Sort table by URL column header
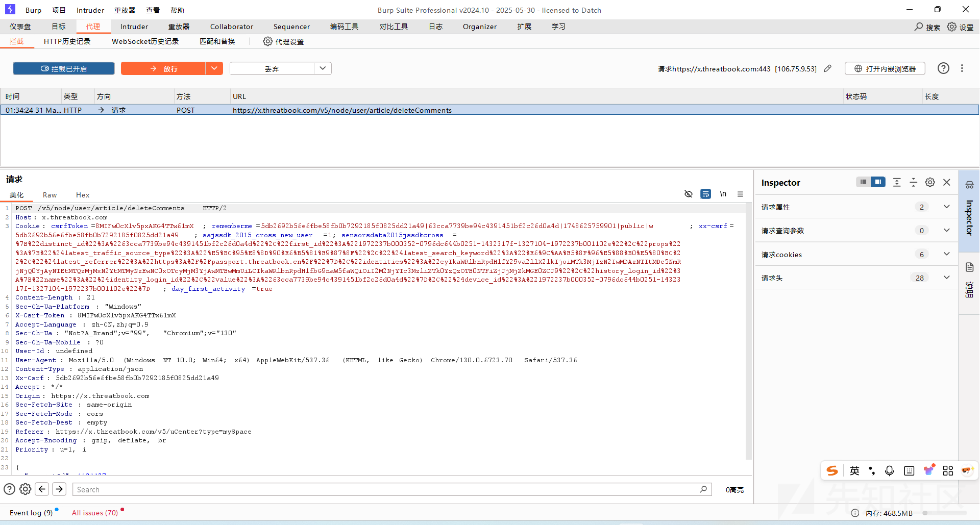 pos(536,96)
